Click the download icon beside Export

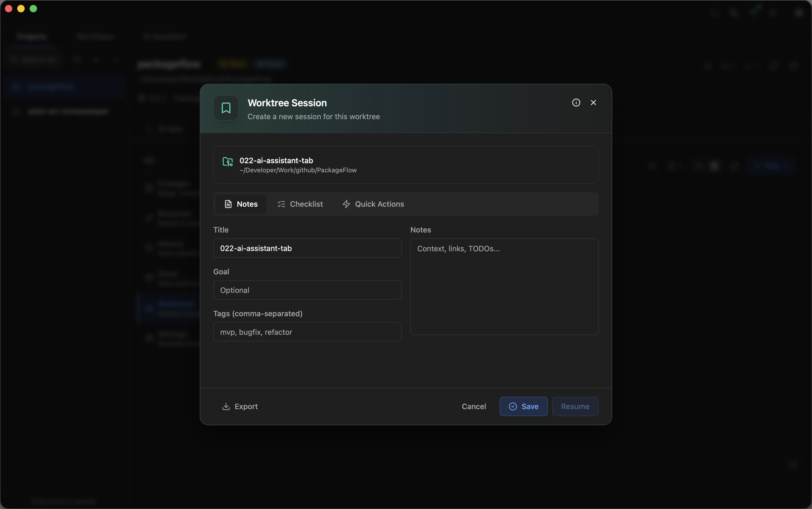pyautogui.click(x=226, y=407)
